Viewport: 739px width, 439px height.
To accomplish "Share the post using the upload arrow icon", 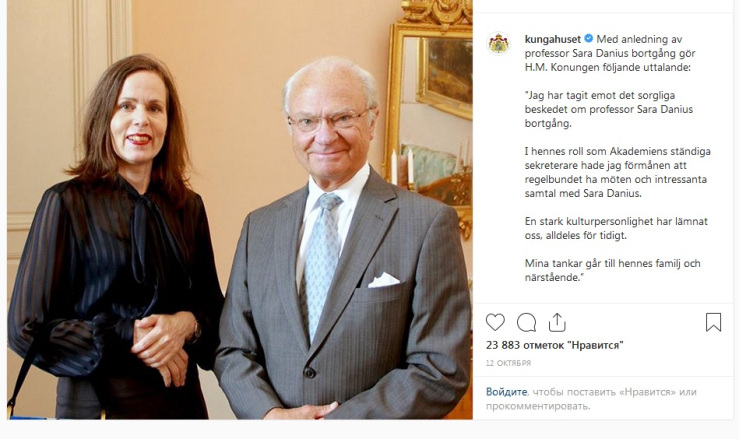I will [x=557, y=323].
